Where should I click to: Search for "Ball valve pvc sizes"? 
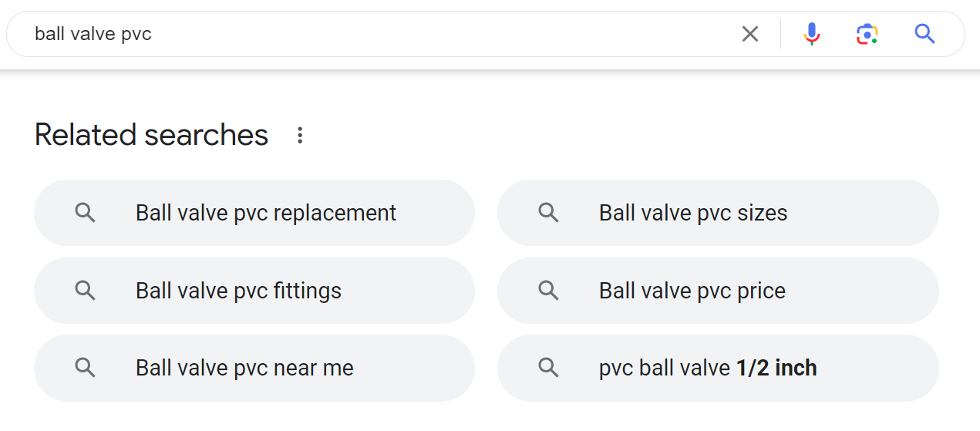[692, 213]
